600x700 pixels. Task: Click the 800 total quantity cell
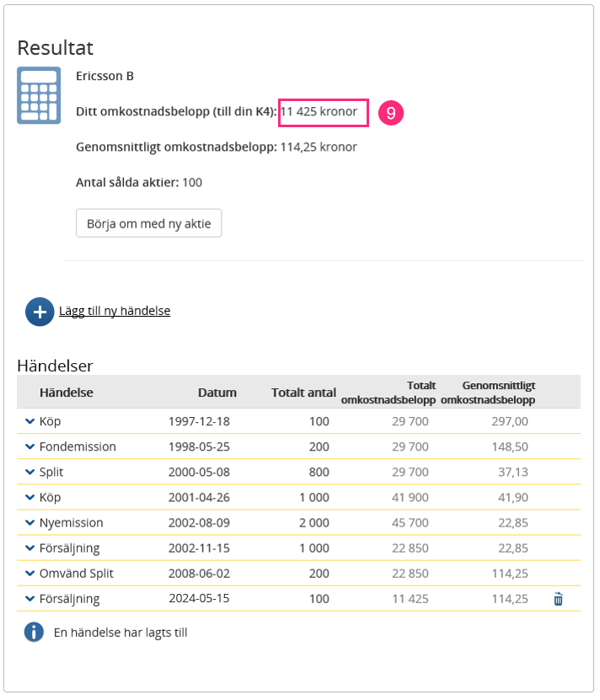(319, 472)
